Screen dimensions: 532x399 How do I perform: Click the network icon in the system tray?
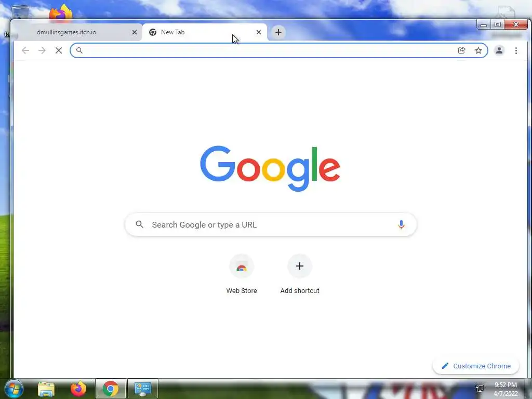click(x=480, y=389)
